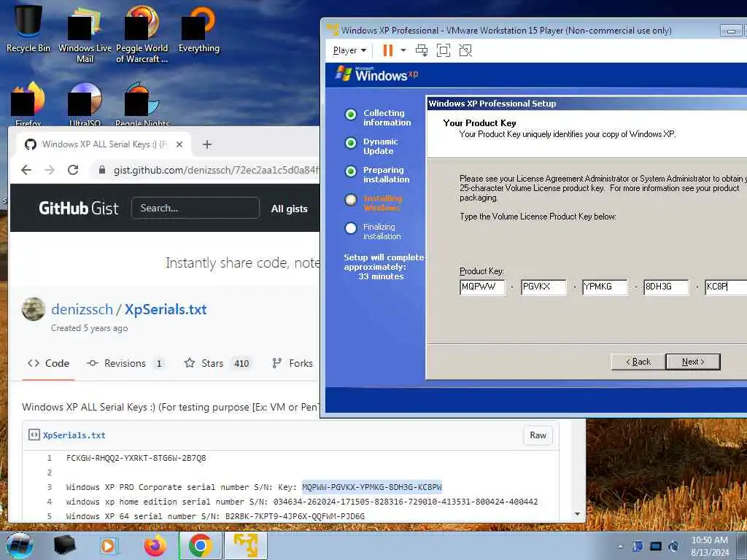The height and width of the screenshot is (560, 747).
Task: Switch to VMware Player in the taskbar
Action: pos(246,545)
